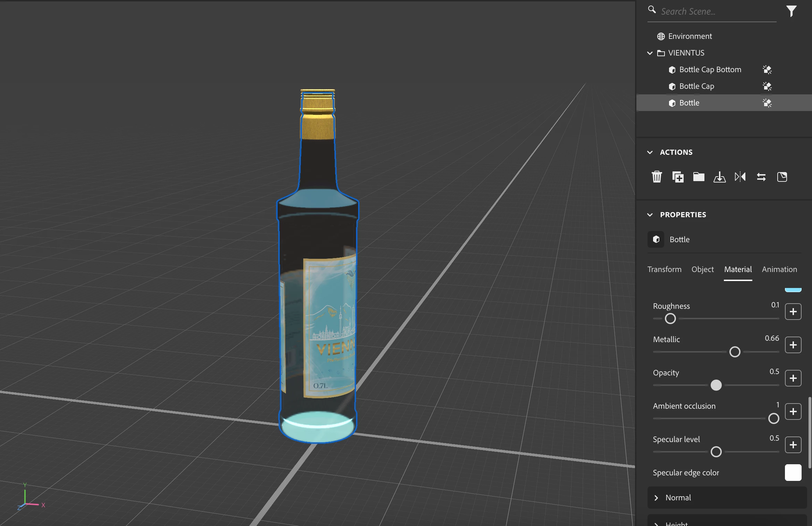
Task: Collapse the ACTIONS section
Action: 650,152
